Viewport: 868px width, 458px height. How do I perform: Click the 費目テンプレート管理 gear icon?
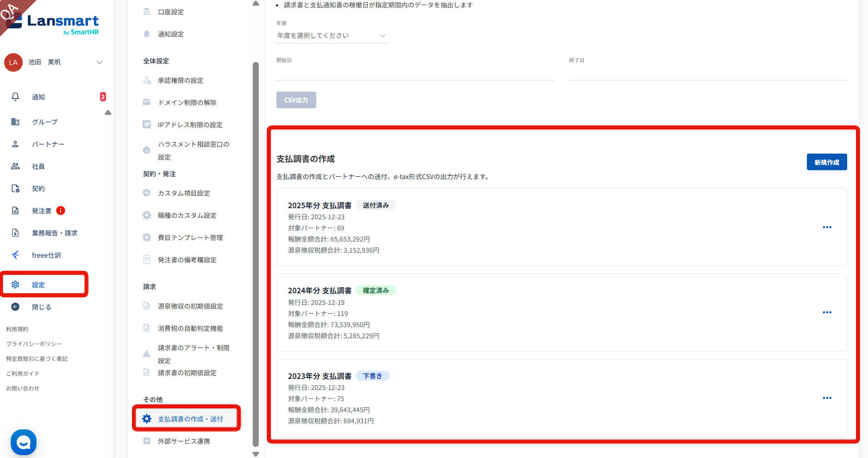(x=147, y=237)
